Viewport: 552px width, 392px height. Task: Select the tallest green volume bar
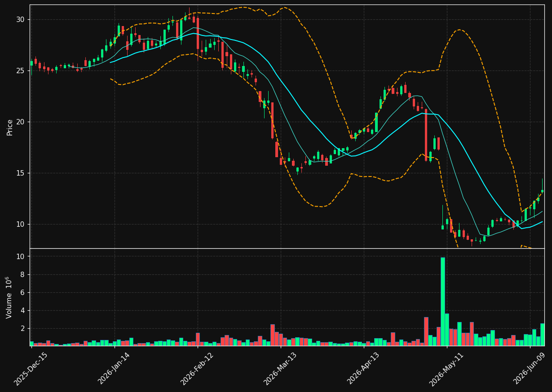(442, 301)
